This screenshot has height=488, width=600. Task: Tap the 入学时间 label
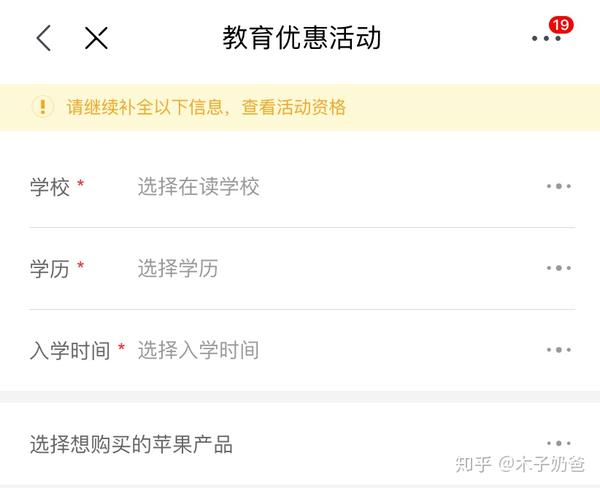[70, 350]
